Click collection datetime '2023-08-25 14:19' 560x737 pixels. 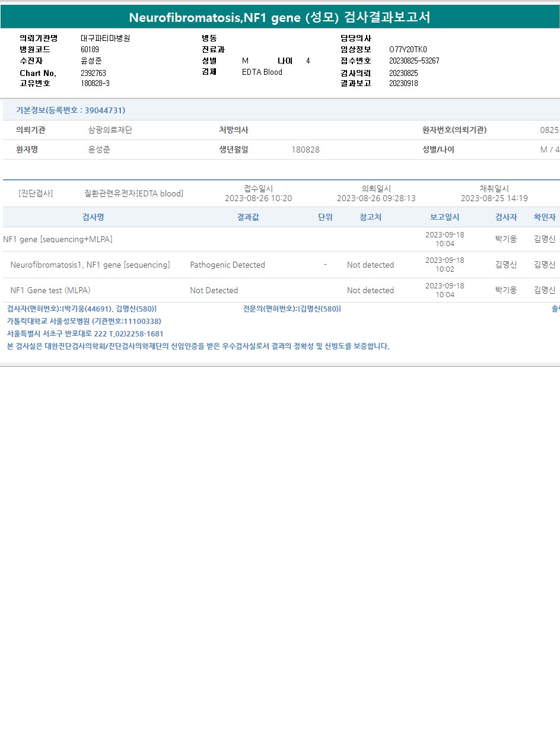(x=494, y=198)
